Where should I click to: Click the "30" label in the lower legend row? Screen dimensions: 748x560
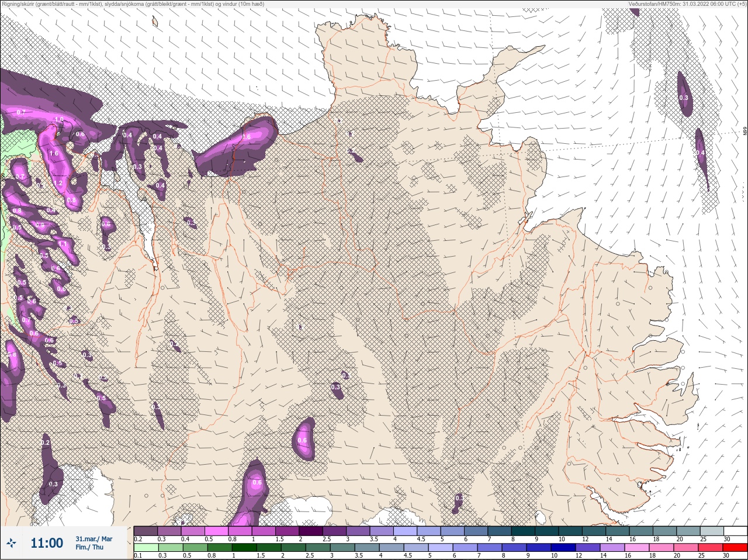pos(727,555)
